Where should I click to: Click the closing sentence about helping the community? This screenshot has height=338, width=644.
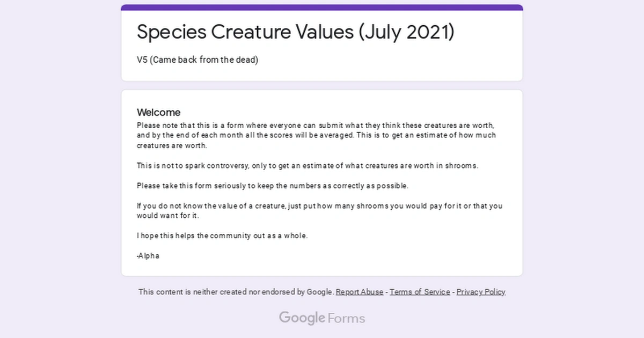point(222,236)
